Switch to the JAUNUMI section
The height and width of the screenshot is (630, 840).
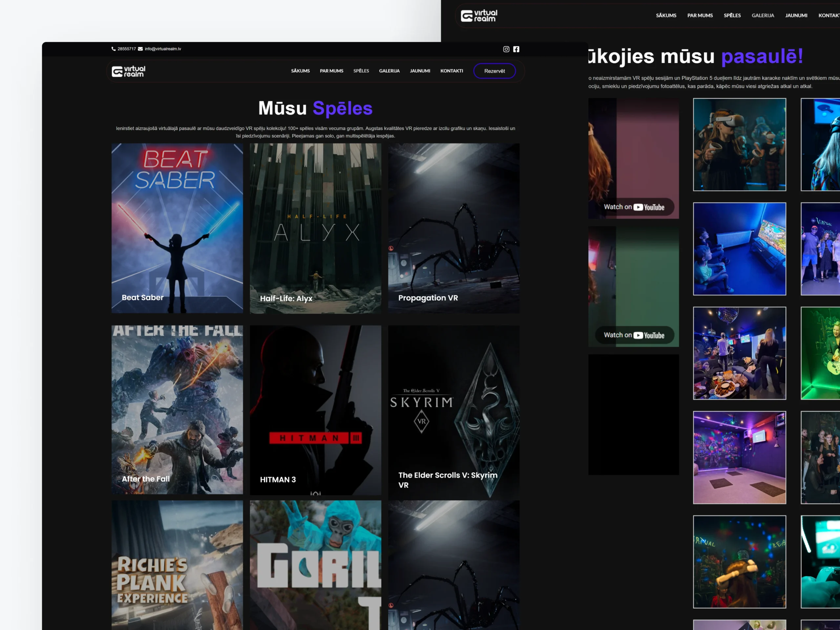click(x=420, y=71)
